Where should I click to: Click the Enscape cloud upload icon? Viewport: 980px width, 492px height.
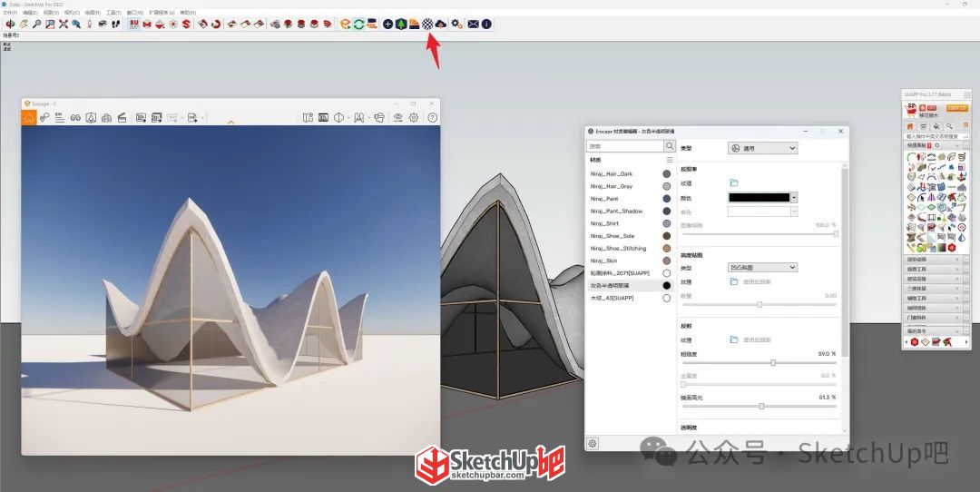pyautogui.click(x=441, y=24)
